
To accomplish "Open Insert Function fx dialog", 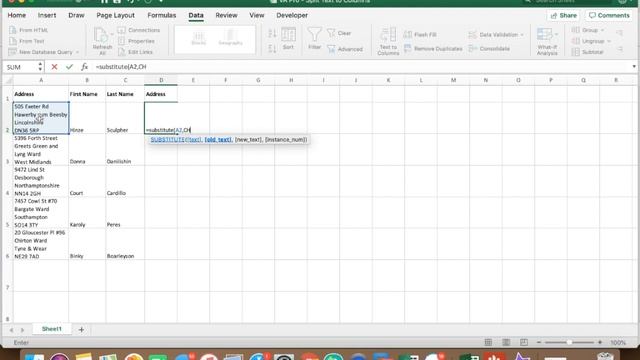I will click(84, 67).
